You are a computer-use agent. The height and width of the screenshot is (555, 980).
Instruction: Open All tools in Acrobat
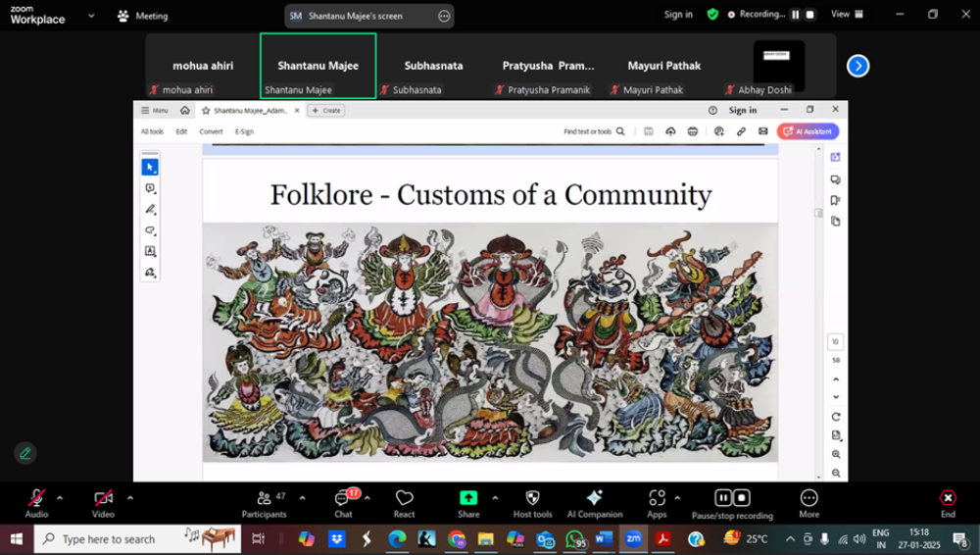[x=152, y=131]
